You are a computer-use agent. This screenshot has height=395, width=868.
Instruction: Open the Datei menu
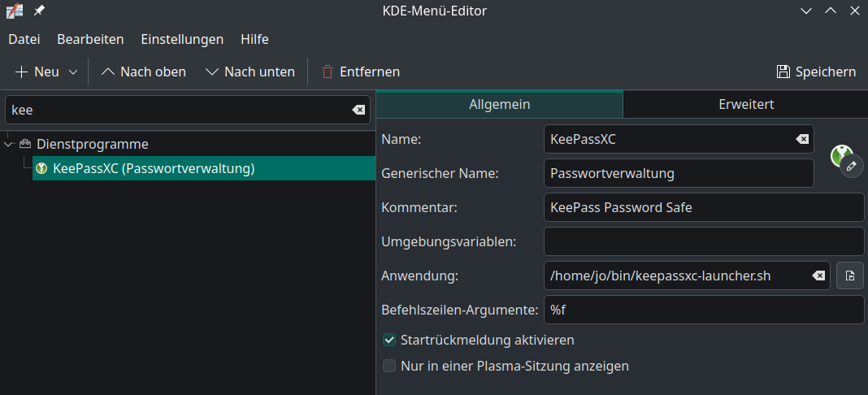tap(24, 39)
